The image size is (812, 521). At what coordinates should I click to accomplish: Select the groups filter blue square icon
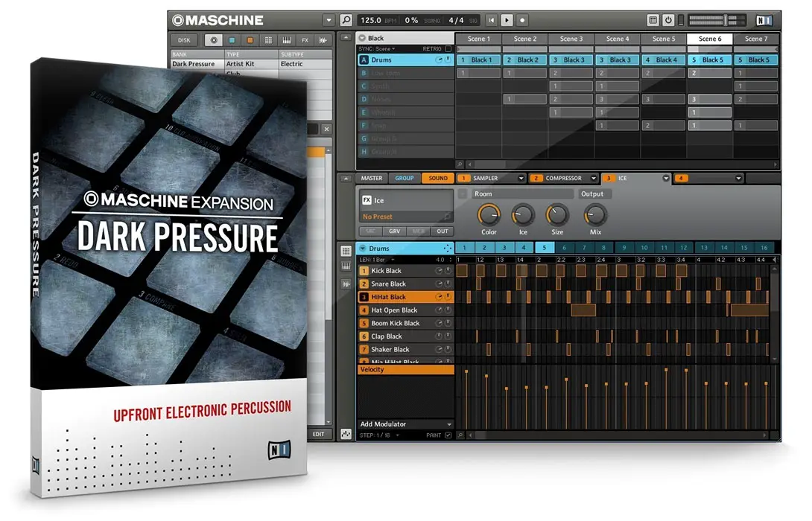point(232,40)
